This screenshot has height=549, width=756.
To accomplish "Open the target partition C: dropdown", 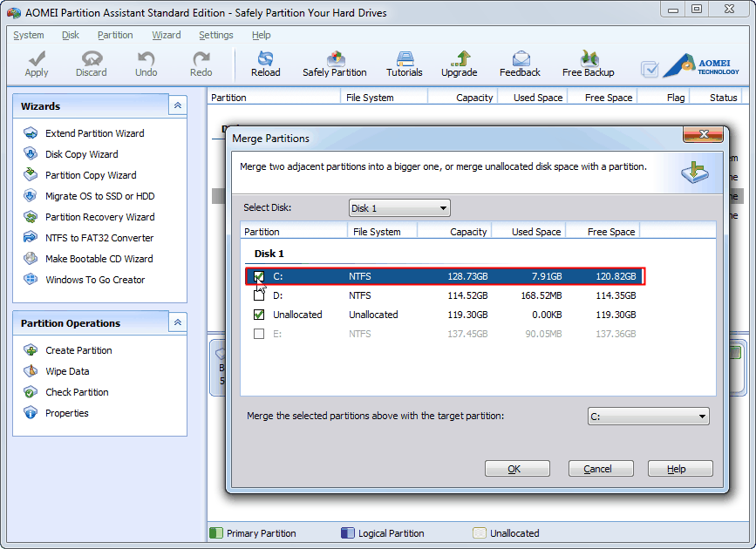I will [649, 417].
